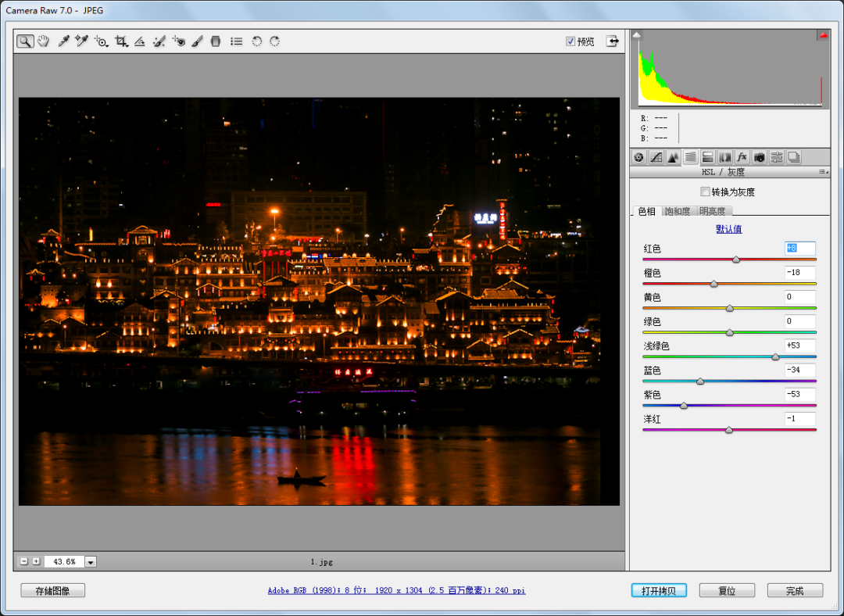Open the Snapshots panel
The width and height of the screenshot is (844, 616).
coord(793,157)
